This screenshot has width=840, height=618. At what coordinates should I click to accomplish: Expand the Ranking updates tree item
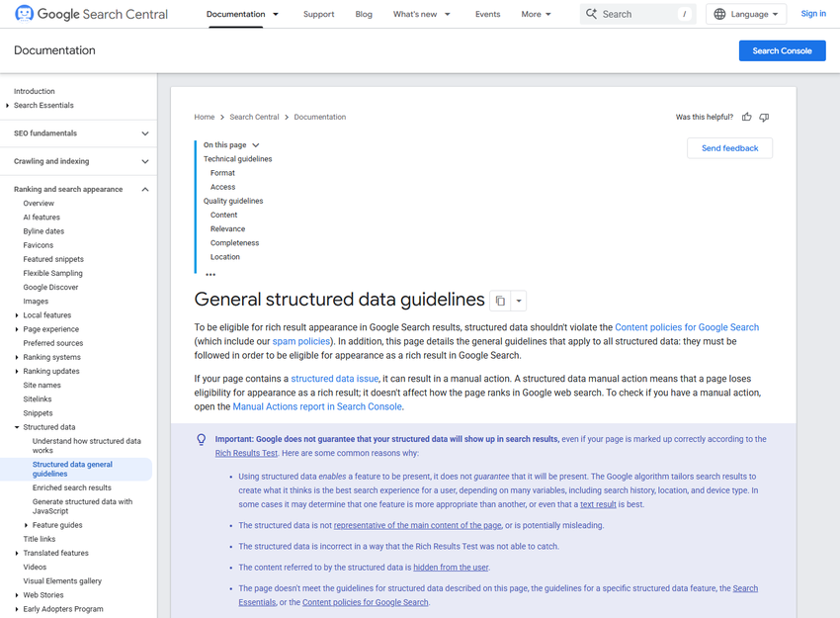17,371
